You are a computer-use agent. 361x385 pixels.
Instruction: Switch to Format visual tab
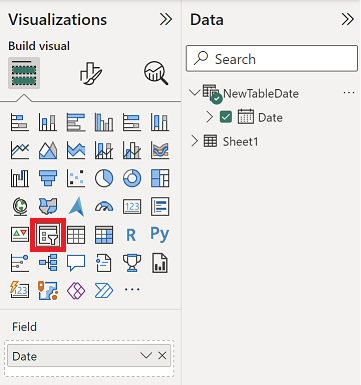(91, 73)
